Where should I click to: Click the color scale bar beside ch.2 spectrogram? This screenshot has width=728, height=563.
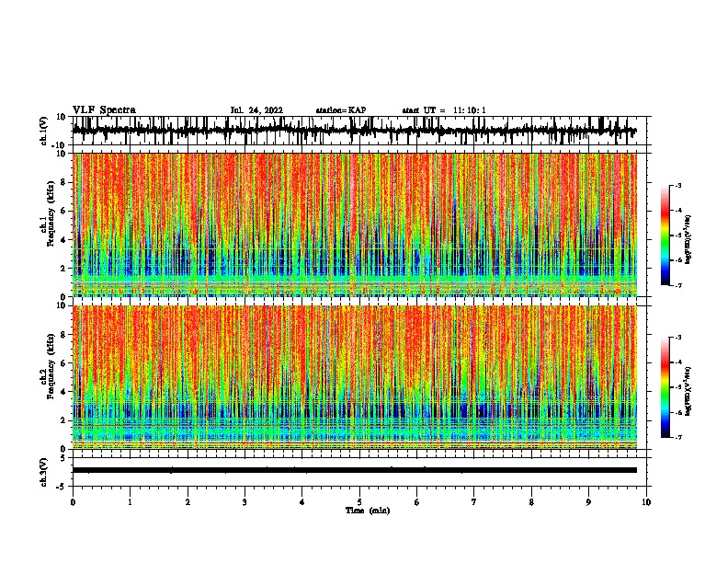[665, 387]
